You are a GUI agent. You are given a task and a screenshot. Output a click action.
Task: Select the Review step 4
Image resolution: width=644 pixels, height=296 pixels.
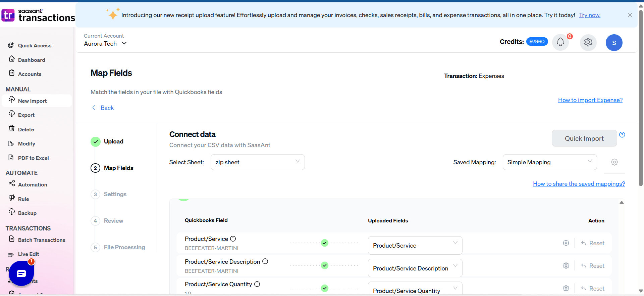click(107, 221)
